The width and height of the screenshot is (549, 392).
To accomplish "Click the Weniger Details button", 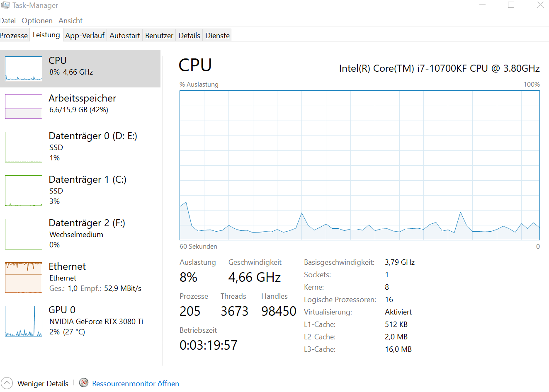I will [43, 383].
